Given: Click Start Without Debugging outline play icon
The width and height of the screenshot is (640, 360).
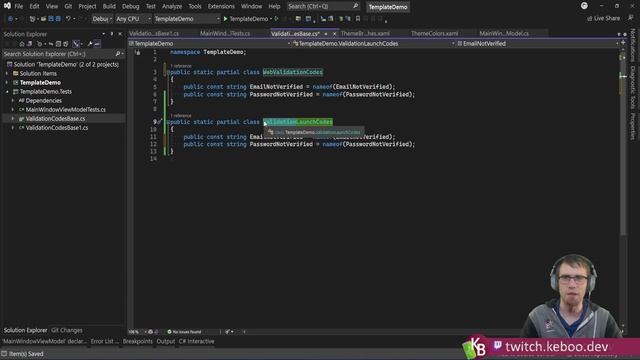Looking at the screenshot, I should tap(276, 19).
